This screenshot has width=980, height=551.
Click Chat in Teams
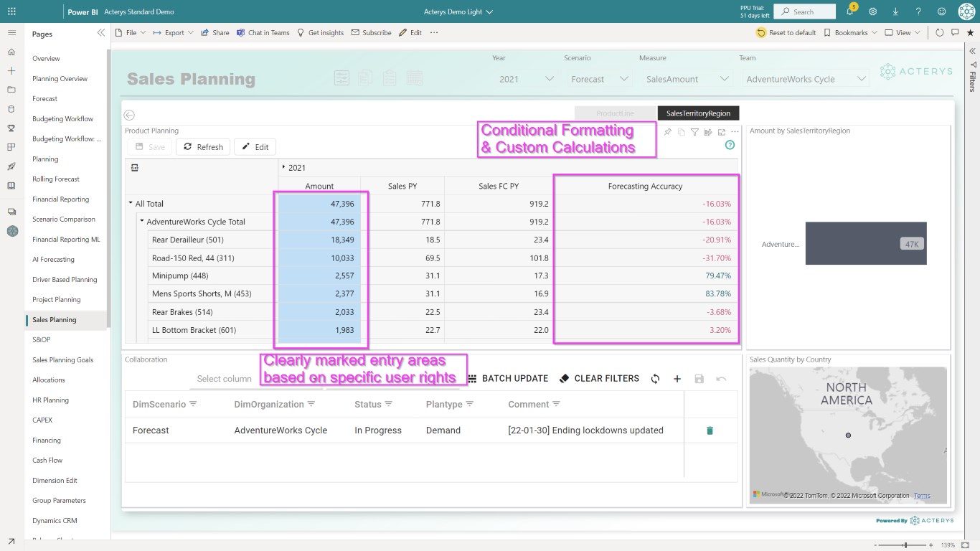263,32
